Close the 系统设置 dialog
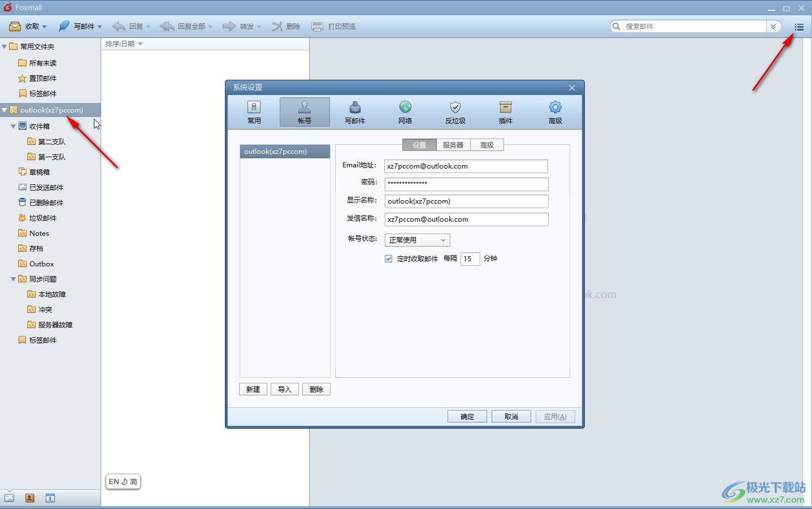Screen dimensions: 812x509 click(x=572, y=88)
